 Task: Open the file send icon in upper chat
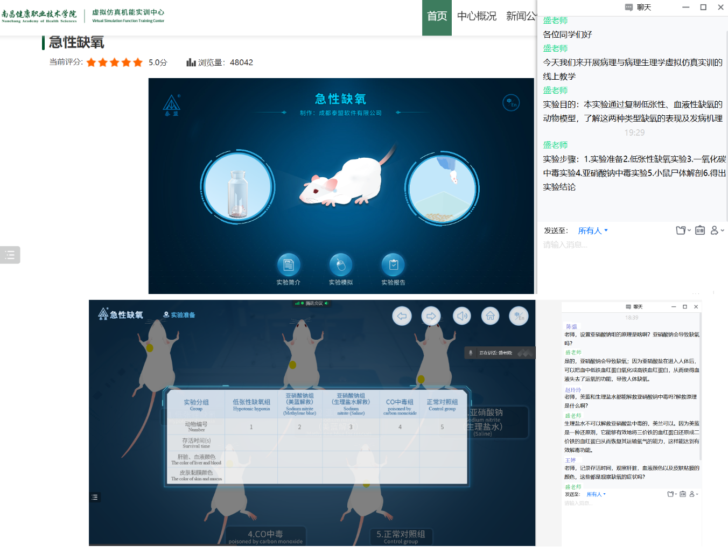click(x=681, y=230)
